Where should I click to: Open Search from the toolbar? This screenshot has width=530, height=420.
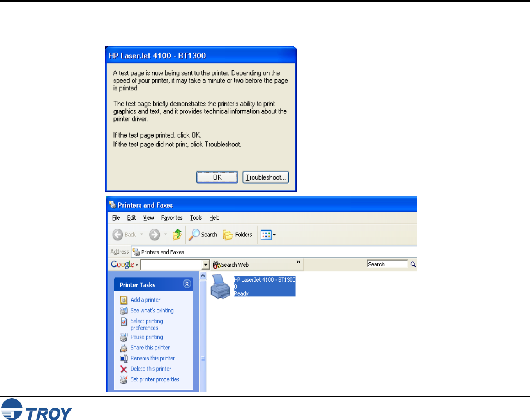point(203,235)
